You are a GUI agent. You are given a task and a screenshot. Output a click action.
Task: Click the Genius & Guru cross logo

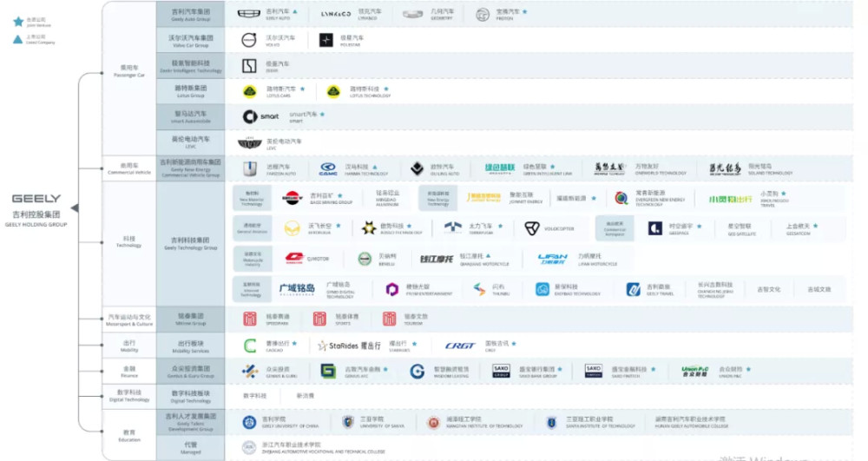tap(250, 372)
